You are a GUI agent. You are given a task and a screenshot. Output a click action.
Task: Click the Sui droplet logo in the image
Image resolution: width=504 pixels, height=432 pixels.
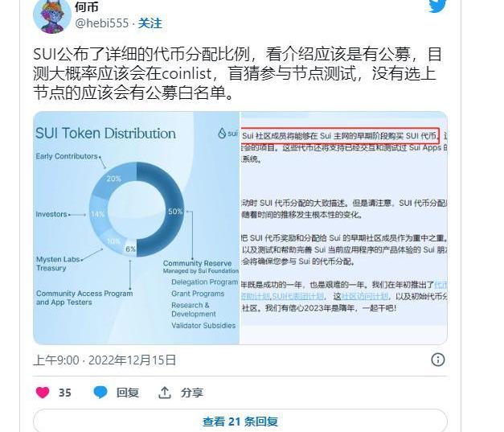pyautogui.click(x=222, y=133)
